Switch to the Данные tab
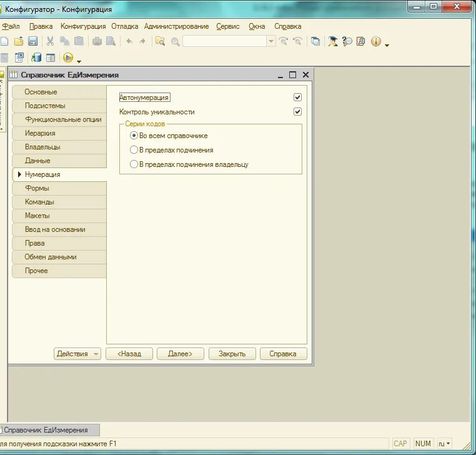The image size is (476, 455). pyautogui.click(x=59, y=161)
